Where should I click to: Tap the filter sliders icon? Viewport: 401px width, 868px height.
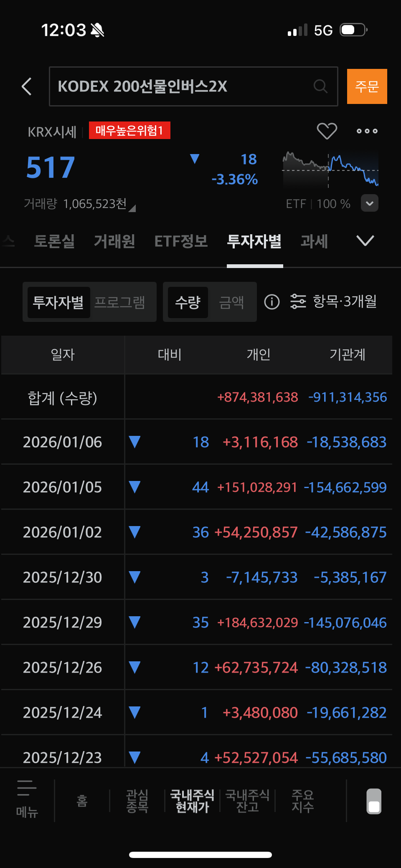point(298,301)
